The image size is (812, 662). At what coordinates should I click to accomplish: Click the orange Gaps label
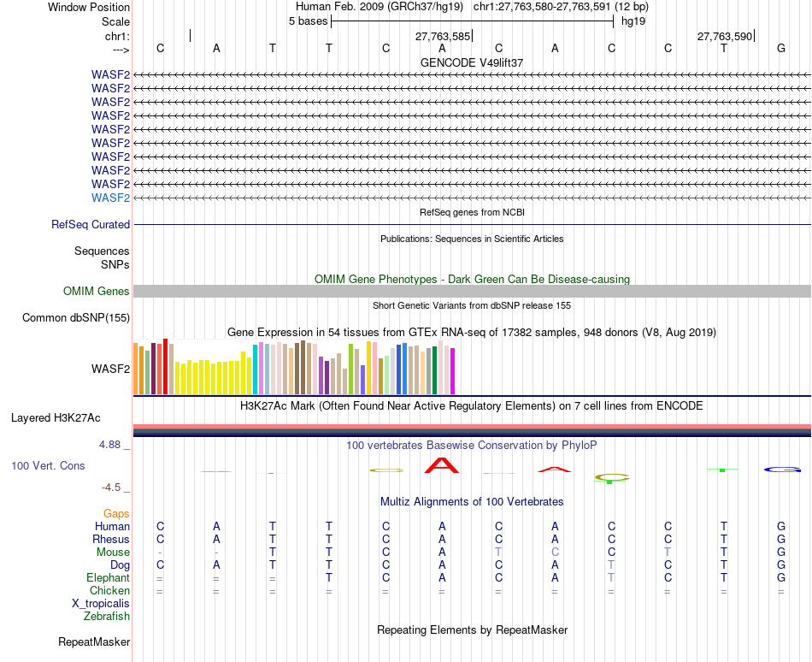coord(116,514)
